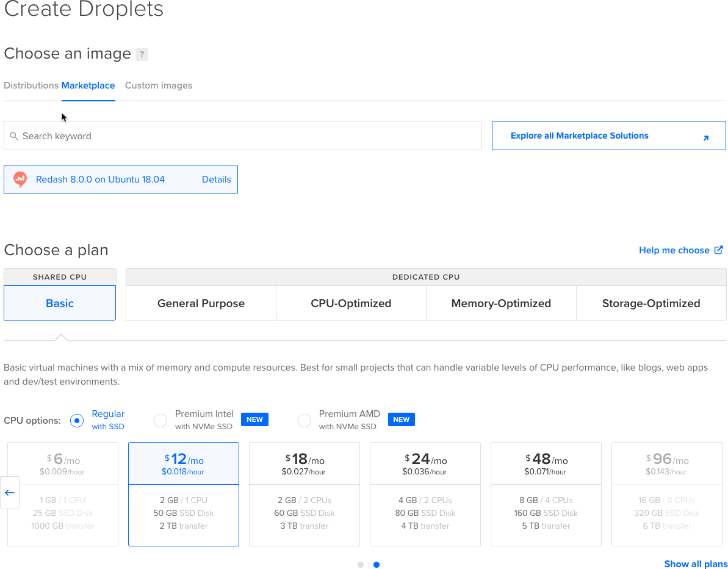The width and height of the screenshot is (728, 569).
Task: Choose General Purpose dedicated CPU
Action: (x=201, y=303)
